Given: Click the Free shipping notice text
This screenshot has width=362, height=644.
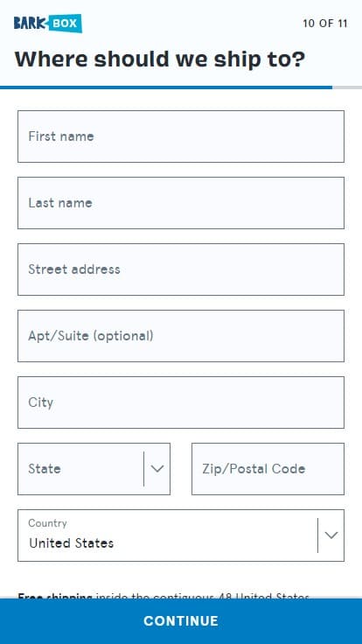Looking at the screenshot, I should pos(164,596).
